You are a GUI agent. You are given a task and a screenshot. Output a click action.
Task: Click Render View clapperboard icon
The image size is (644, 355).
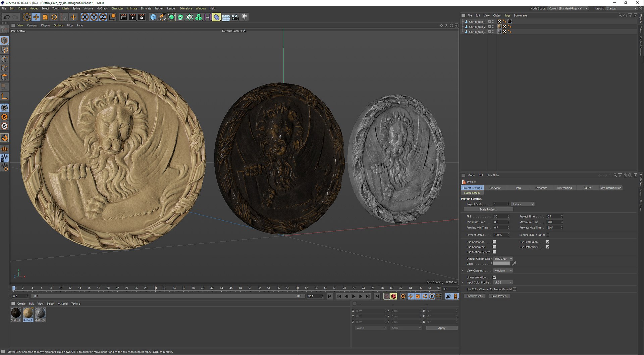pos(123,17)
